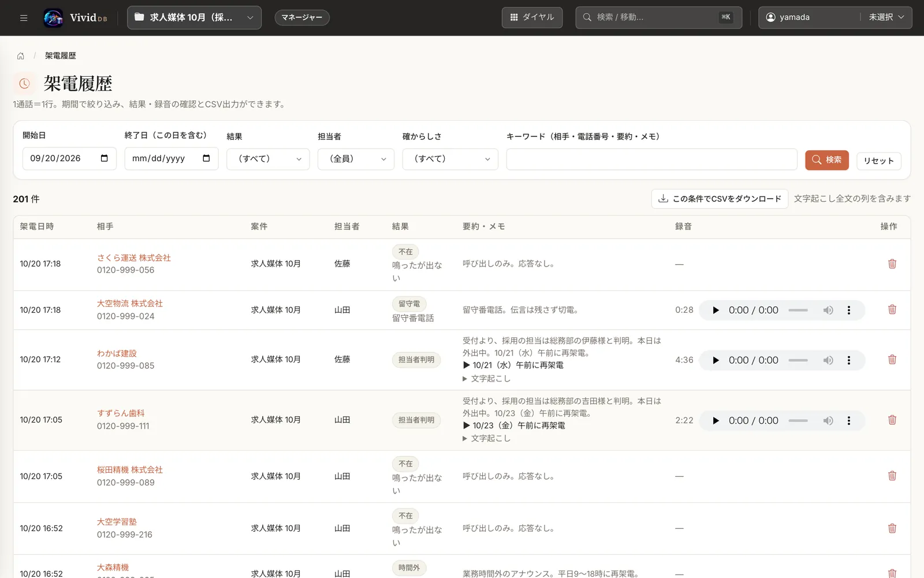Mute the すずらん歯科 recording audio
This screenshot has width=924, height=578.
(x=828, y=420)
